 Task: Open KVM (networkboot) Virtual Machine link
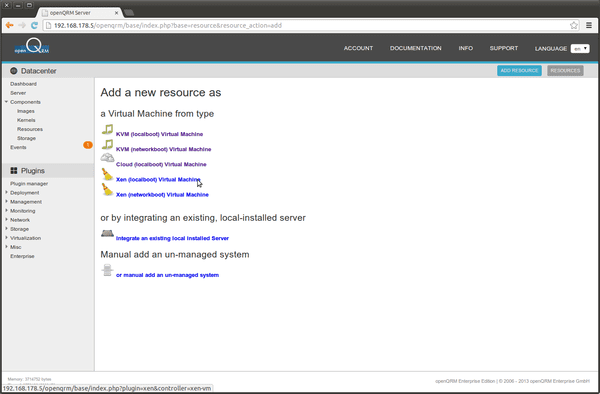(x=163, y=149)
